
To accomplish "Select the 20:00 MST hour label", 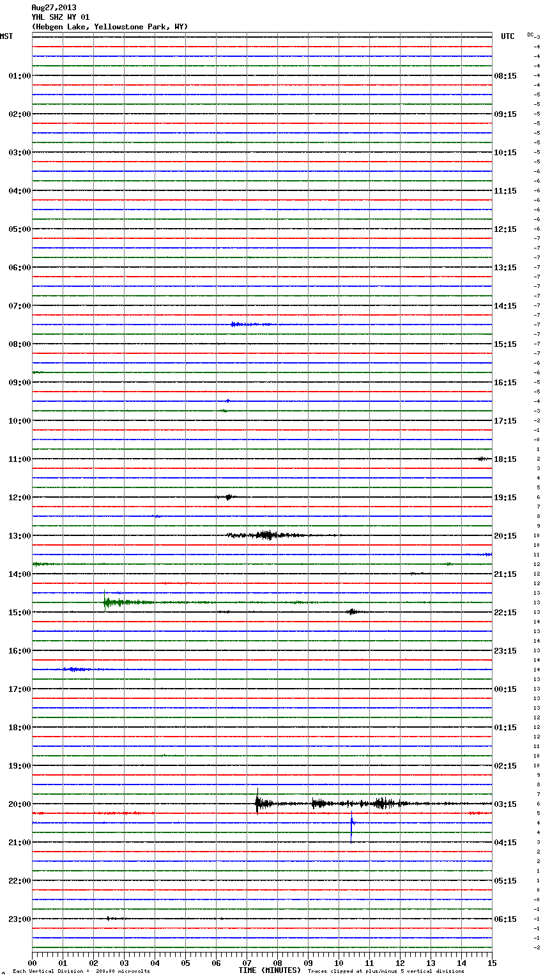I will pos(19,804).
